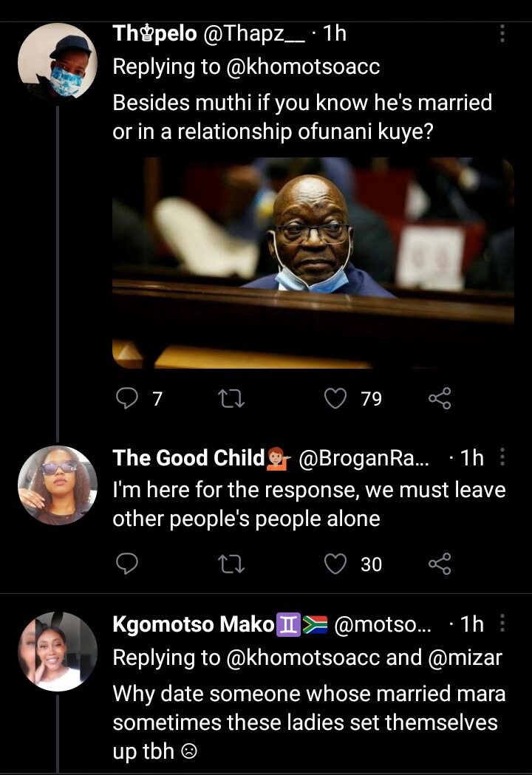Open more options on The Good Child's tweet
Screen dimensions: 532x775
(x=503, y=458)
